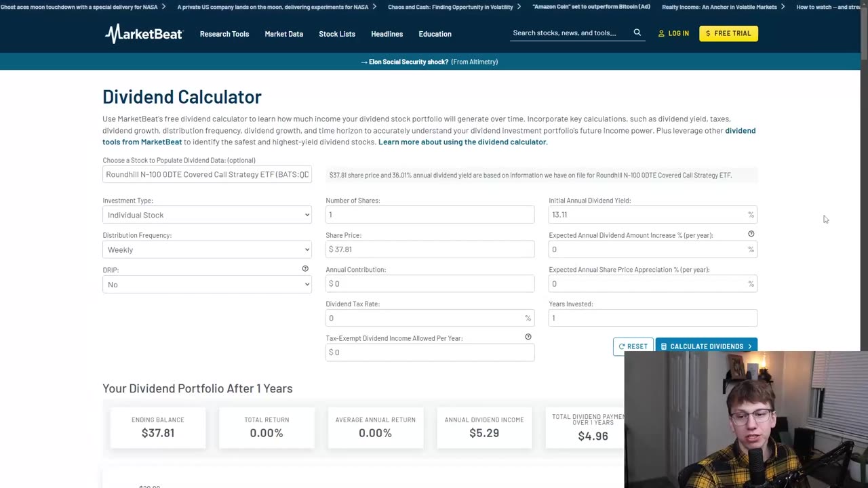The height and width of the screenshot is (488, 868).
Task: Click the search magnifier icon
Action: pos(637,33)
